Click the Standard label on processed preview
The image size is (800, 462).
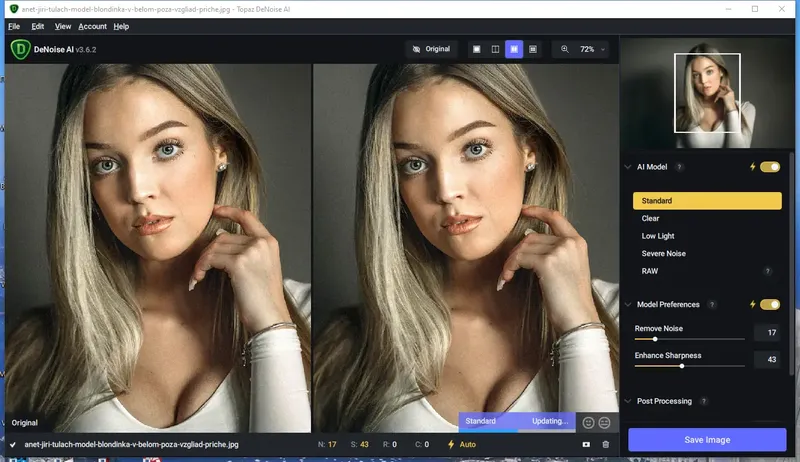(x=480, y=421)
